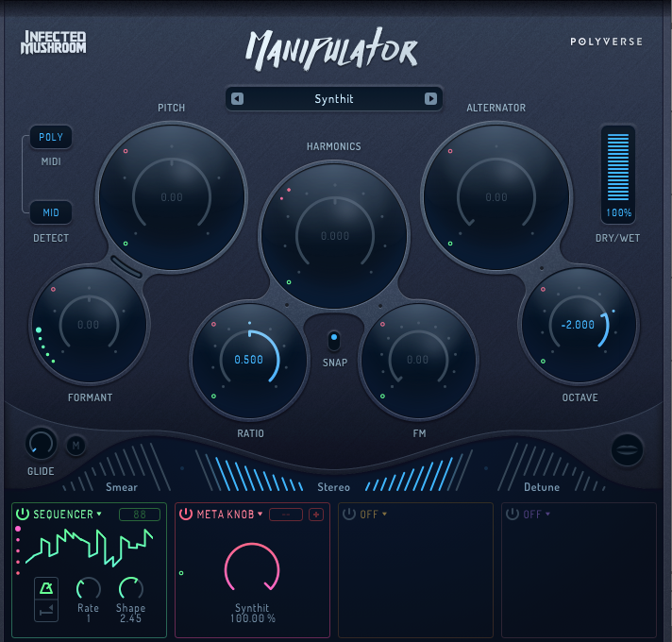Open the Meta Knob type dropdown arrow
Image resolution: width=672 pixels, height=642 pixels.
[260, 514]
